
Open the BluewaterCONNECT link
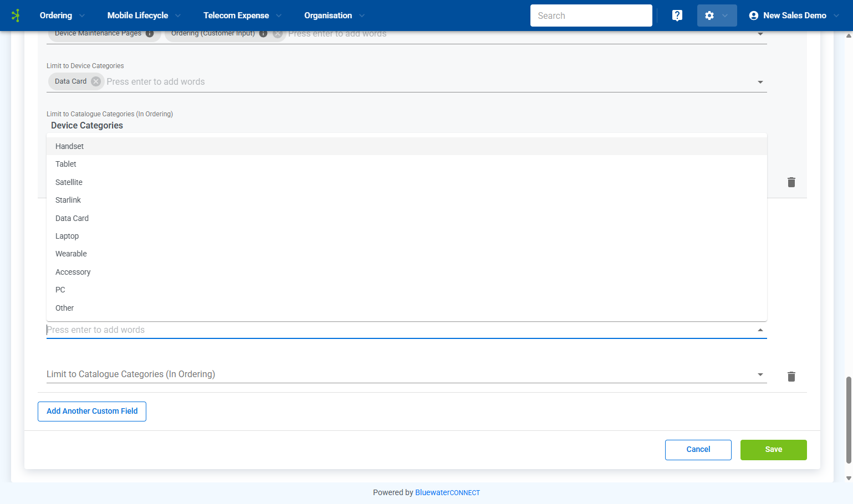point(447,492)
